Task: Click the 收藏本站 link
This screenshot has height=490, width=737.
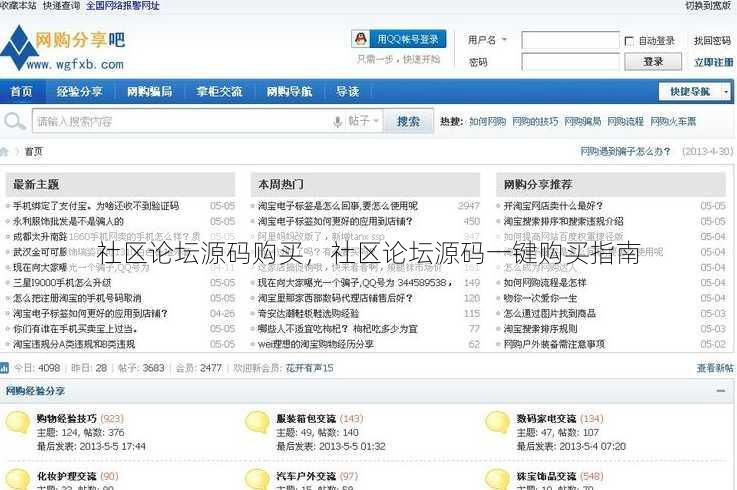Action: click(x=18, y=6)
